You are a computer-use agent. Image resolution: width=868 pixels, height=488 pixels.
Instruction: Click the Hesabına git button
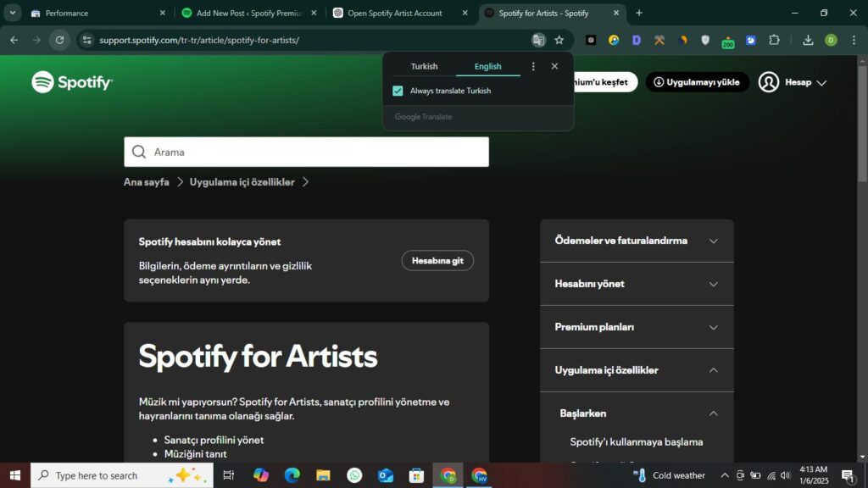click(x=437, y=261)
